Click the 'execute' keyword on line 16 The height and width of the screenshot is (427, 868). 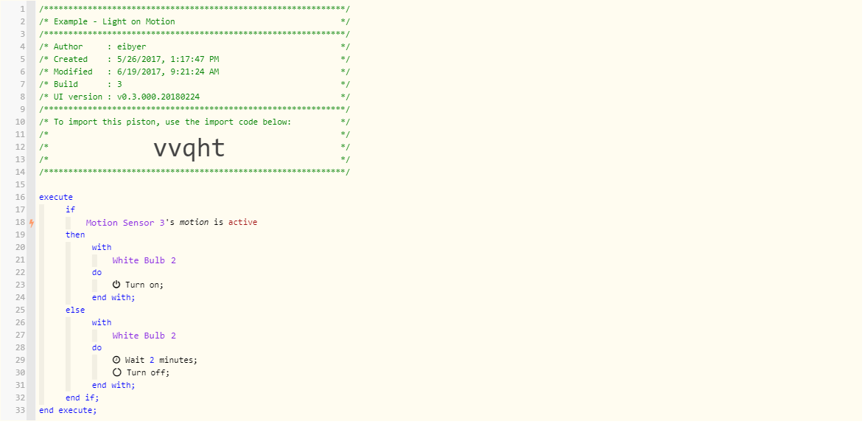click(55, 197)
